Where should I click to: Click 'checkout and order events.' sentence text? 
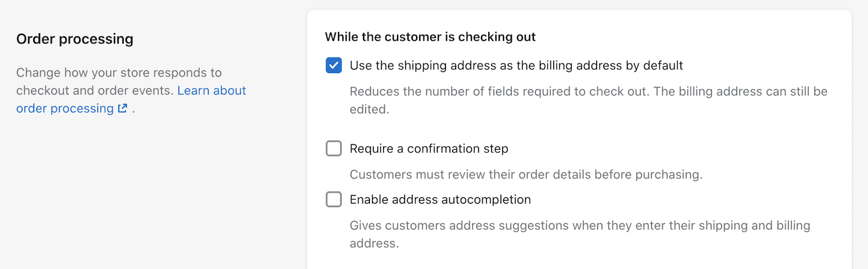pyautogui.click(x=95, y=91)
